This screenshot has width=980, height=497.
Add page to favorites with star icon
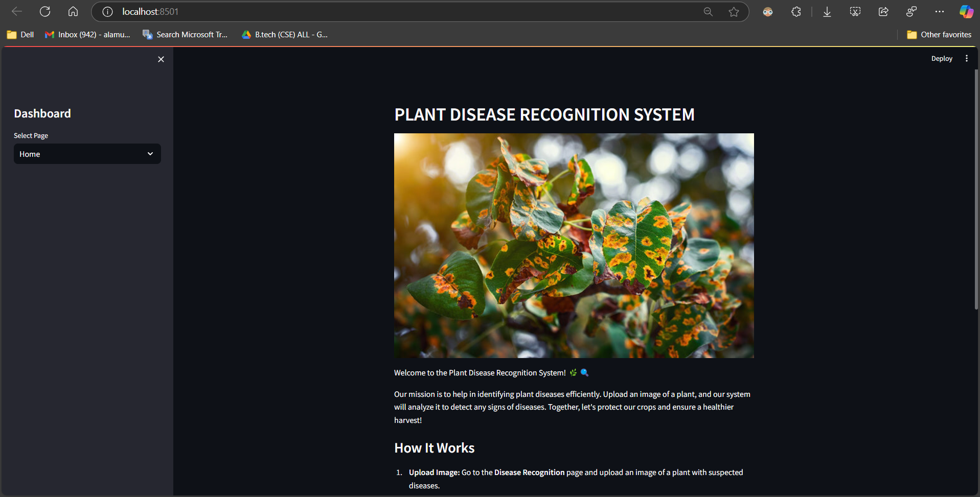click(x=734, y=12)
